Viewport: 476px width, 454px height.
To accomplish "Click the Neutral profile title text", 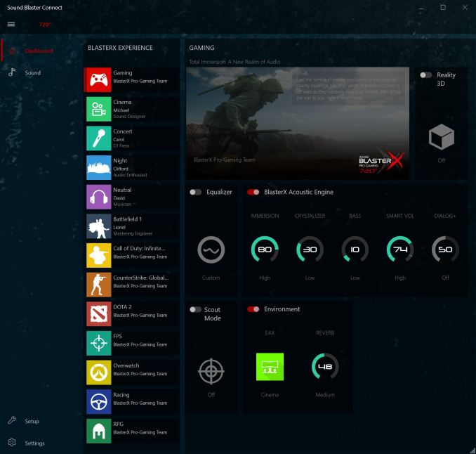I will (122, 190).
